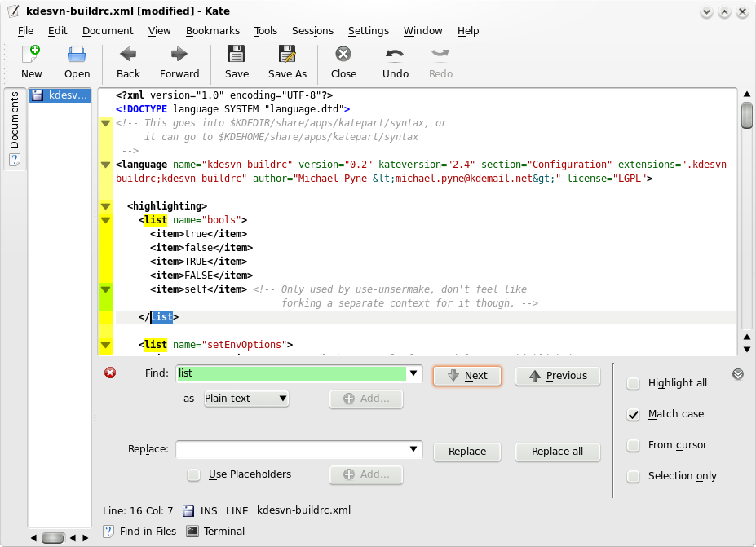
Task: Open the Edit menu
Action: [x=57, y=31]
